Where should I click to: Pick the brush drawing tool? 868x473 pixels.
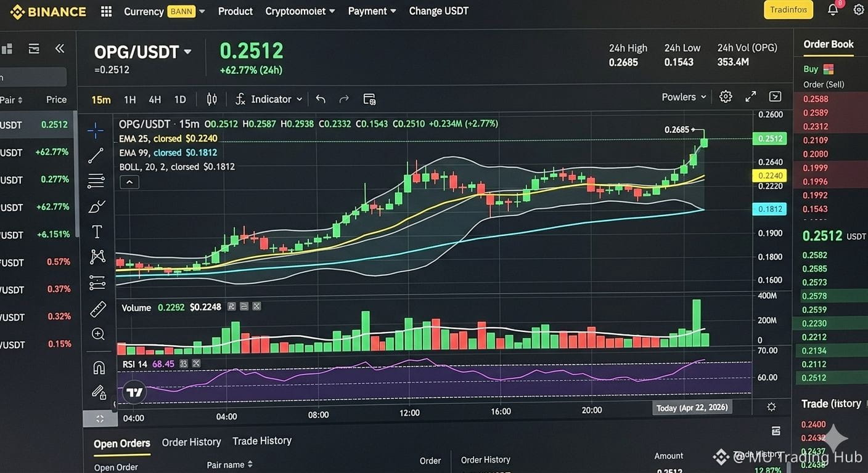(x=97, y=206)
